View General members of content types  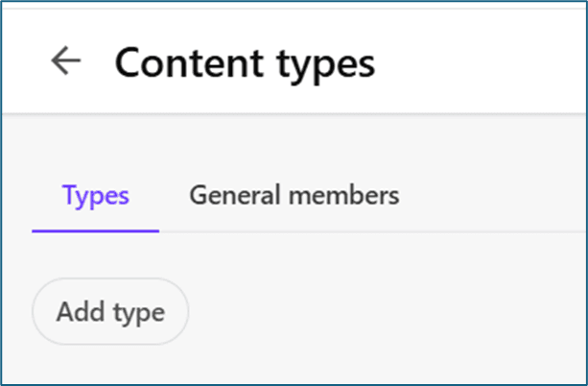(294, 196)
